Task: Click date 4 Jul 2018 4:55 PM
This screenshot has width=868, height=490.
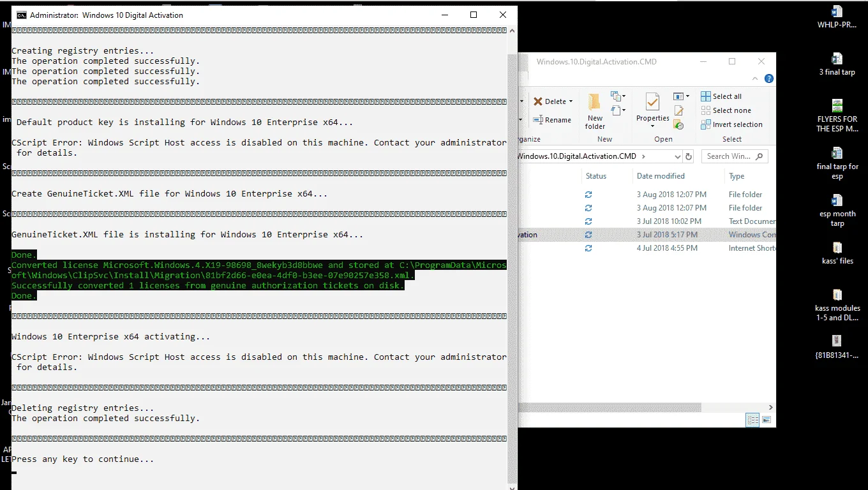Action: [x=667, y=248]
